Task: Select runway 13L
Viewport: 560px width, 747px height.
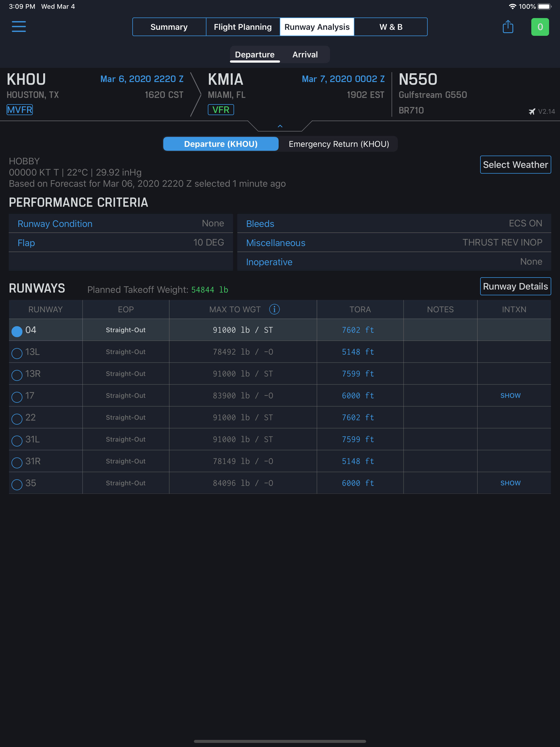Action: pos(17,353)
